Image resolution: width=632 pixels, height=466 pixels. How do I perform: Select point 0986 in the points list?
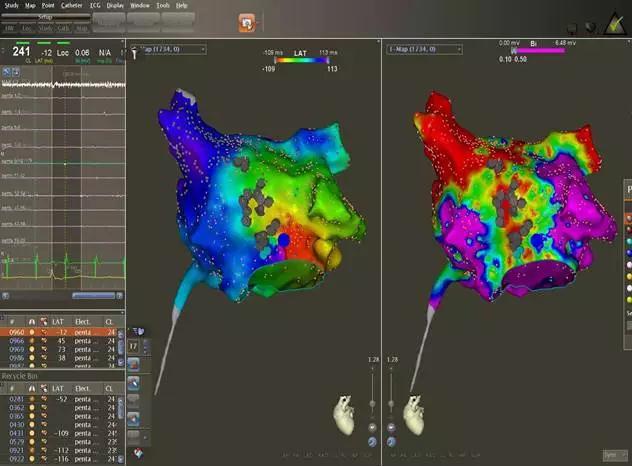(x=58, y=358)
